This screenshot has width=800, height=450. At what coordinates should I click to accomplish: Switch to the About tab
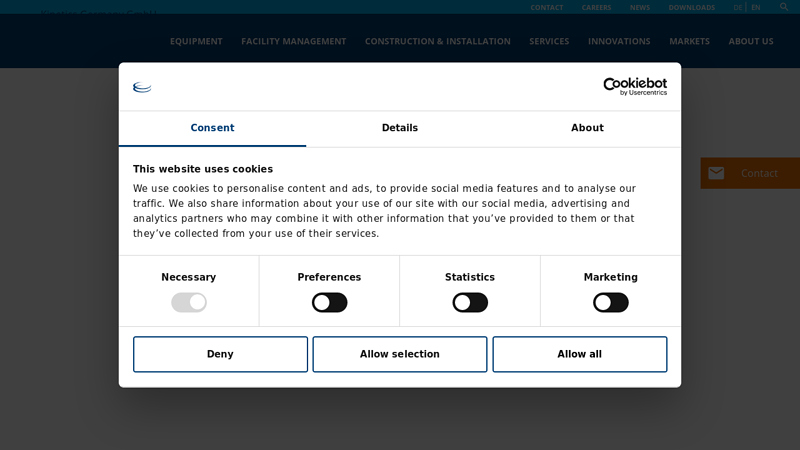pyautogui.click(x=587, y=128)
